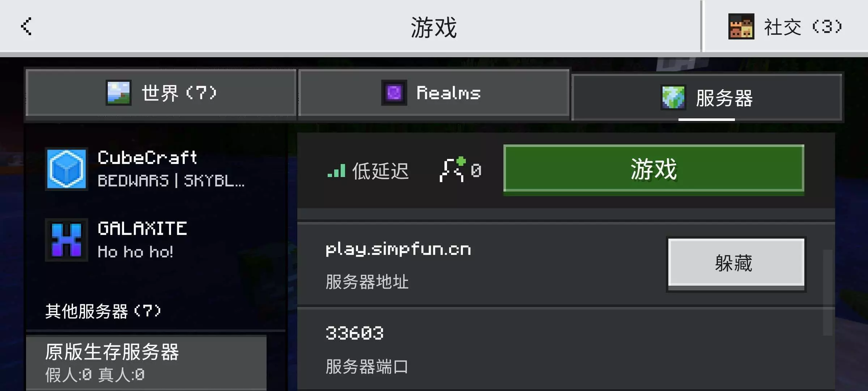Screen dimensions: 868x391
Task: Go back using the left arrow
Action: click(26, 26)
